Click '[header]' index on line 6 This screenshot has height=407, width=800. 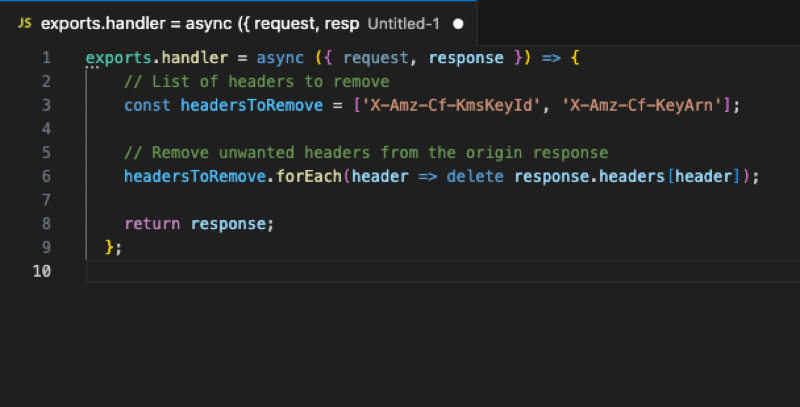(x=704, y=176)
